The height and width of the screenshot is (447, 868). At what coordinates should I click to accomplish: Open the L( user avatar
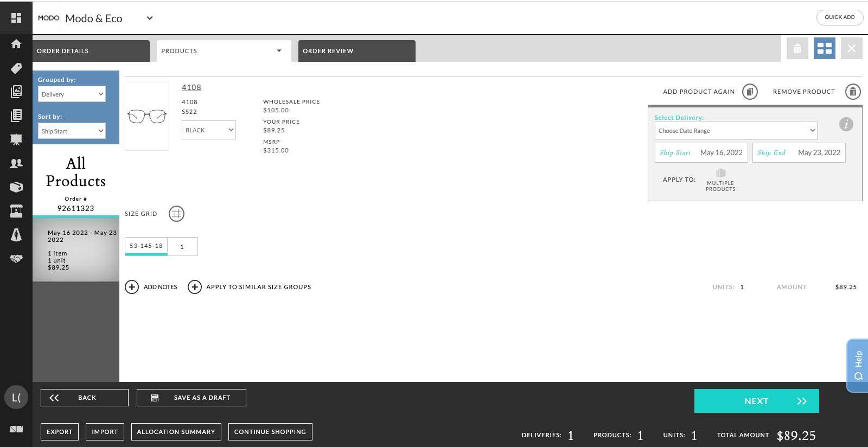(16, 398)
